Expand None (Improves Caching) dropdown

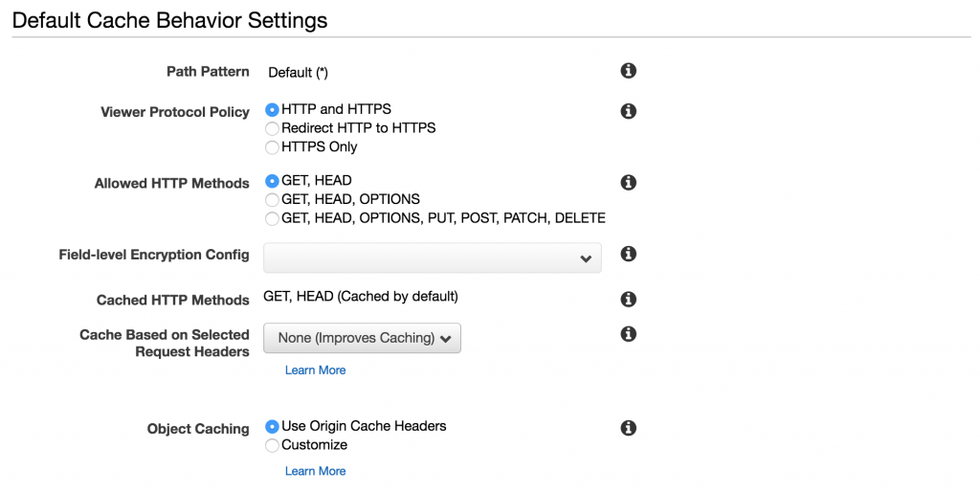tap(363, 338)
